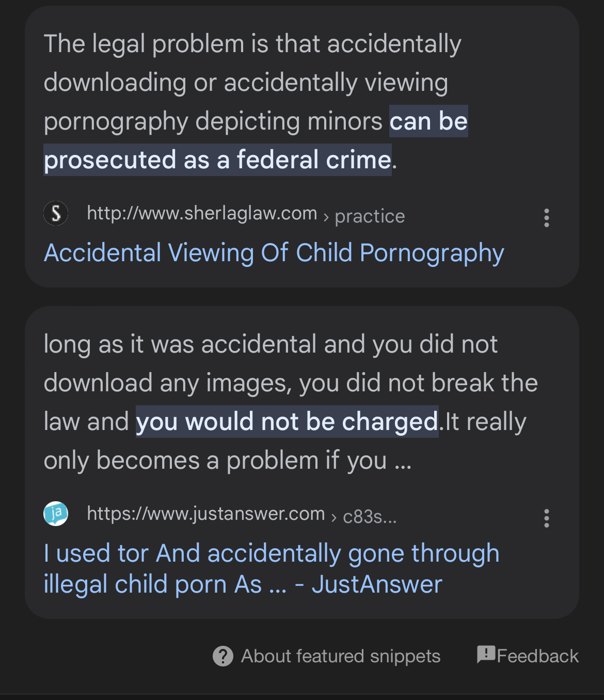Screen dimensions: 604x700
Task: Click the sherlaglaw site favicon
Action: coord(56,213)
